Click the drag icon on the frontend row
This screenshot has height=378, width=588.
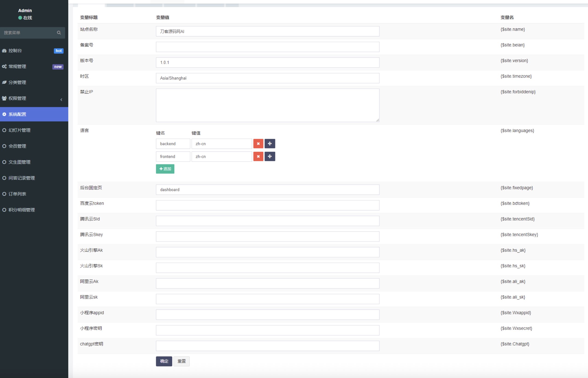[270, 156]
